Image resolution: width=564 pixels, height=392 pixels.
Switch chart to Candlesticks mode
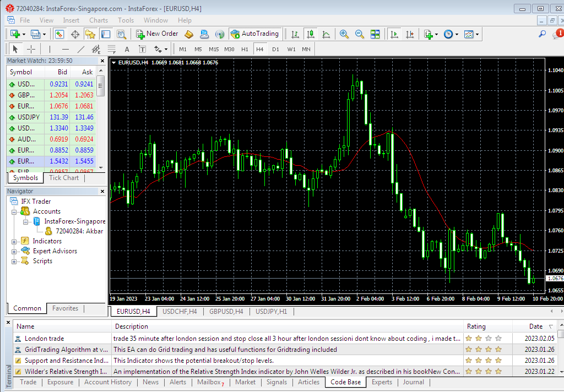click(311, 34)
